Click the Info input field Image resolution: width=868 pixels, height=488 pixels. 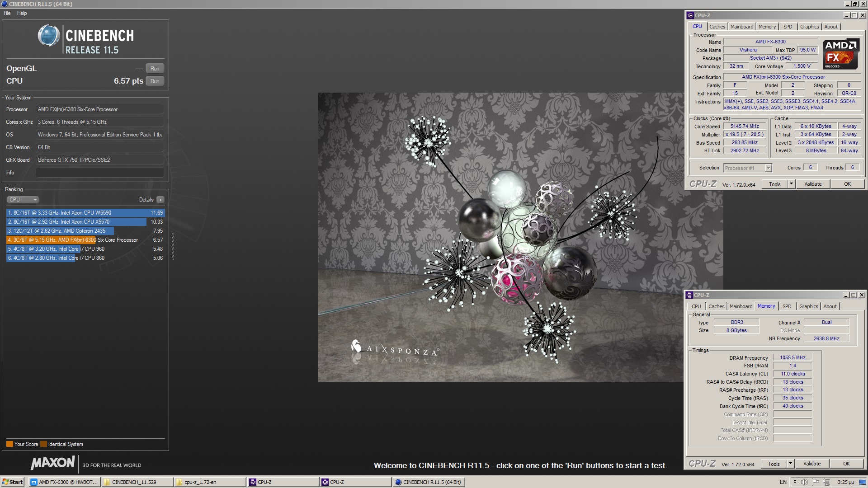99,173
